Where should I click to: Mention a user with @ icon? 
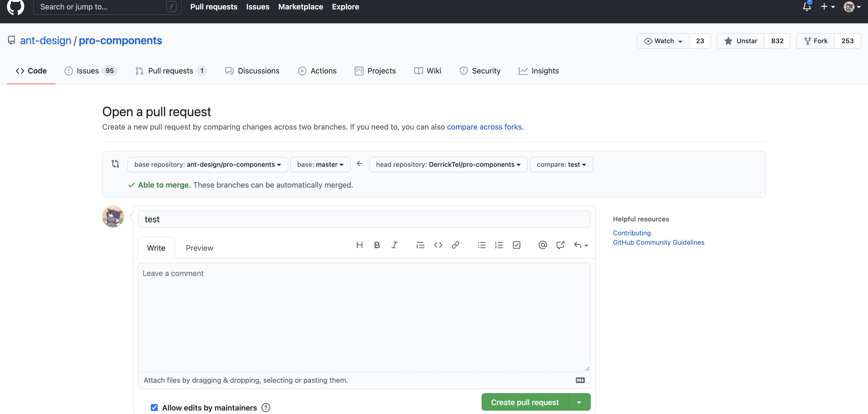pyautogui.click(x=543, y=245)
